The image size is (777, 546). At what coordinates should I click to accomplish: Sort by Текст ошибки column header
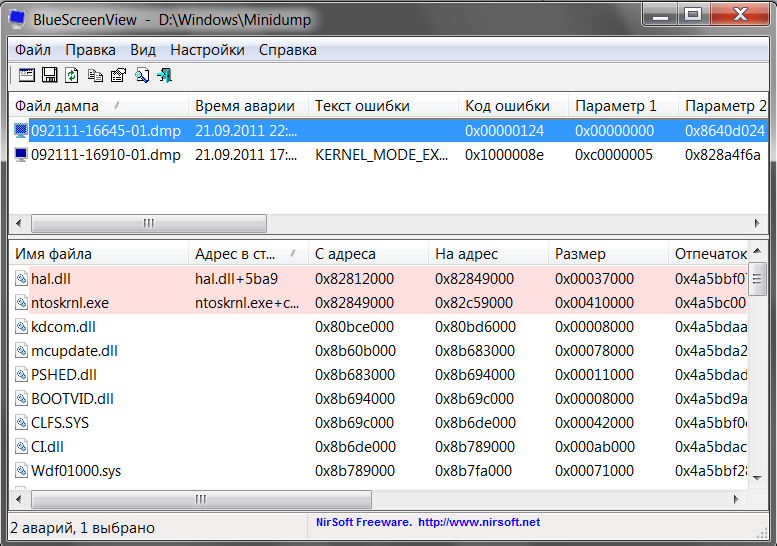click(x=383, y=106)
